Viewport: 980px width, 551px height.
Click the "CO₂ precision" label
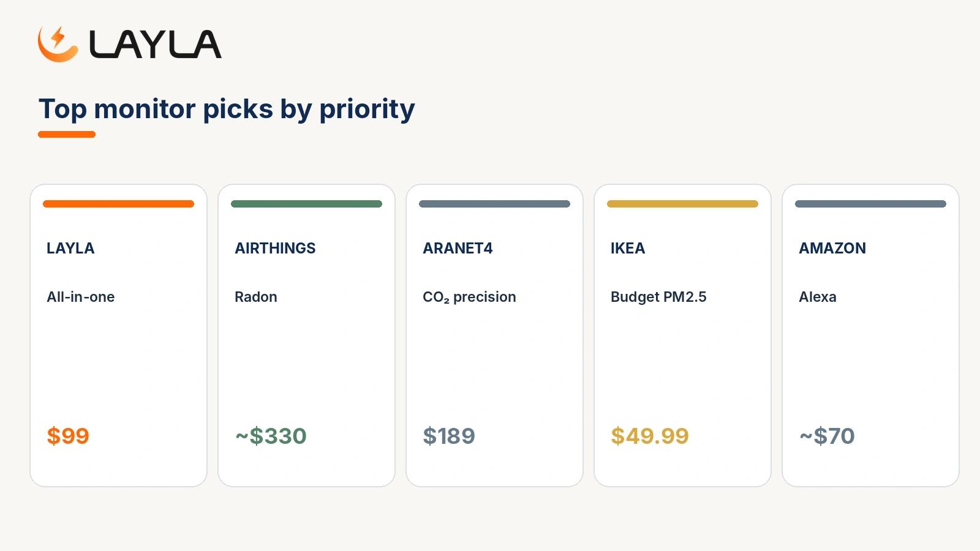click(x=469, y=297)
